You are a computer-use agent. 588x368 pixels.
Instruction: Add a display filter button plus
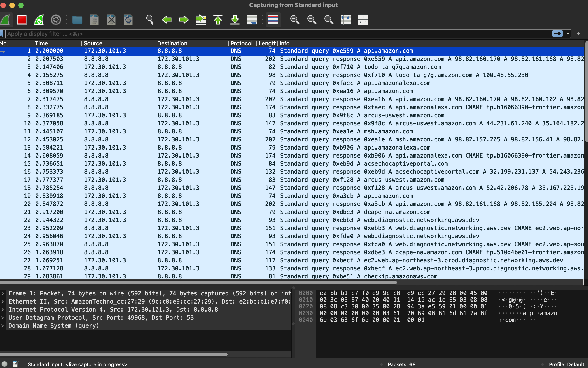pyautogui.click(x=579, y=34)
